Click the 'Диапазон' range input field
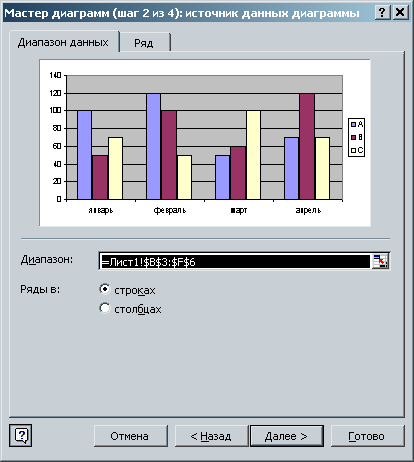Viewport: 414px width, 462px height. [x=235, y=261]
